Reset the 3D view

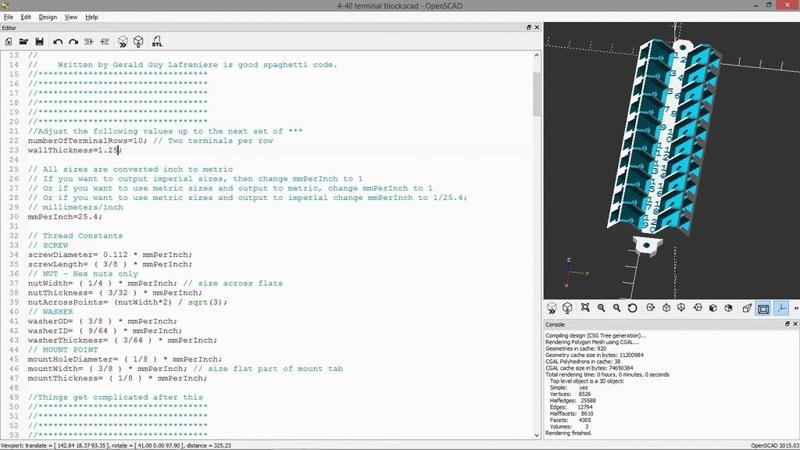pyautogui.click(x=632, y=308)
